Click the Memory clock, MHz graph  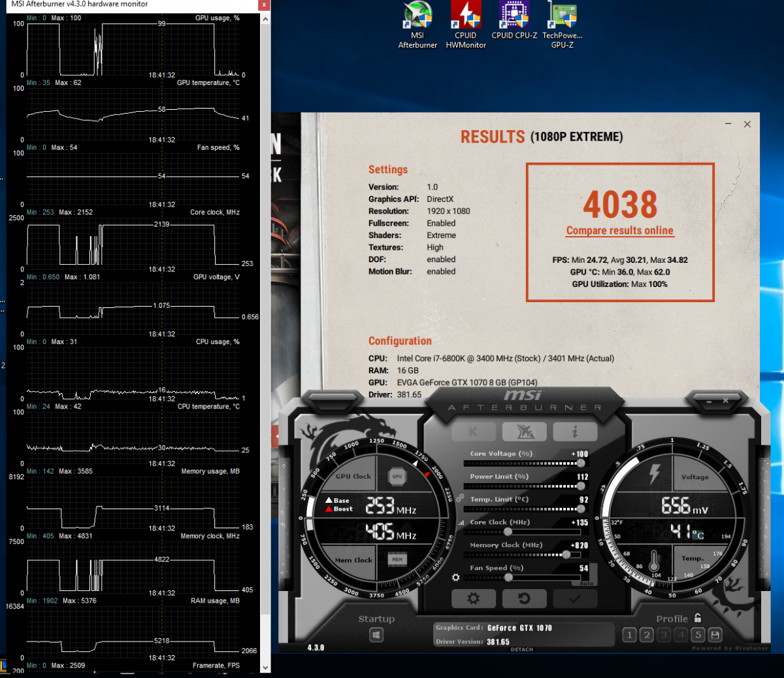tap(133, 567)
